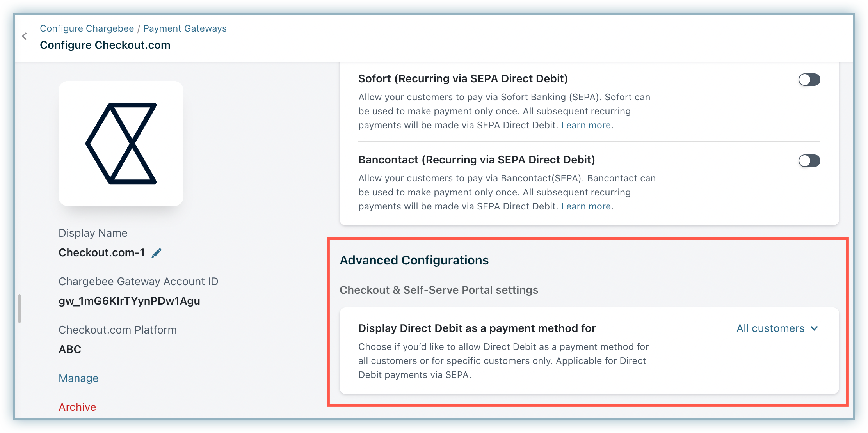The width and height of the screenshot is (868, 433).
Task: Click the Chargebee Gateway Account ID label
Action: point(138,282)
